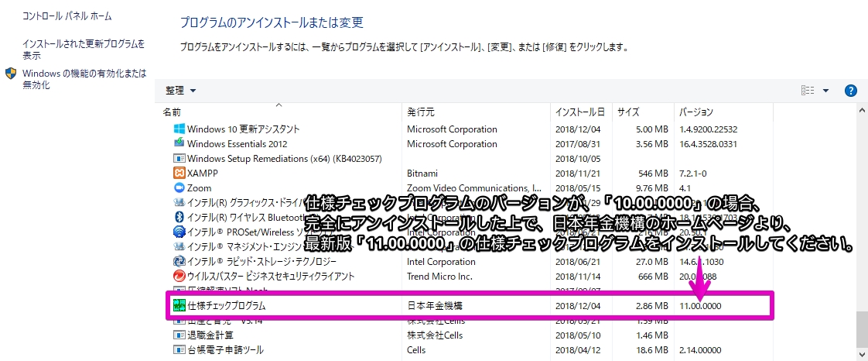
Task: Select the 退職金計算 program name
Action: (x=210, y=335)
